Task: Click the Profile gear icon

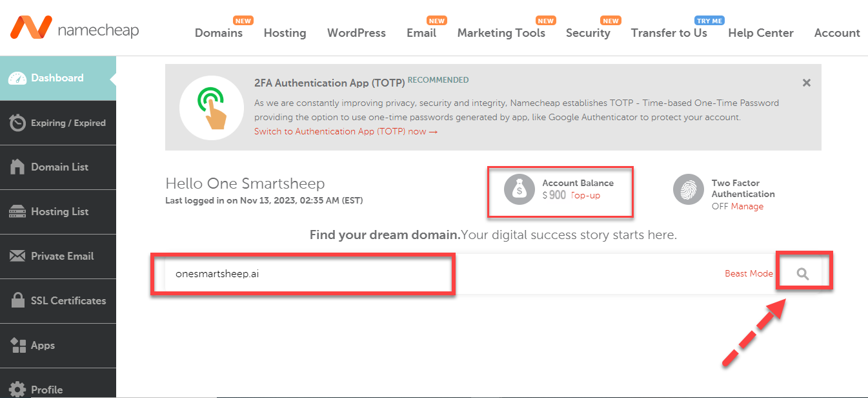Action: (18, 390)
